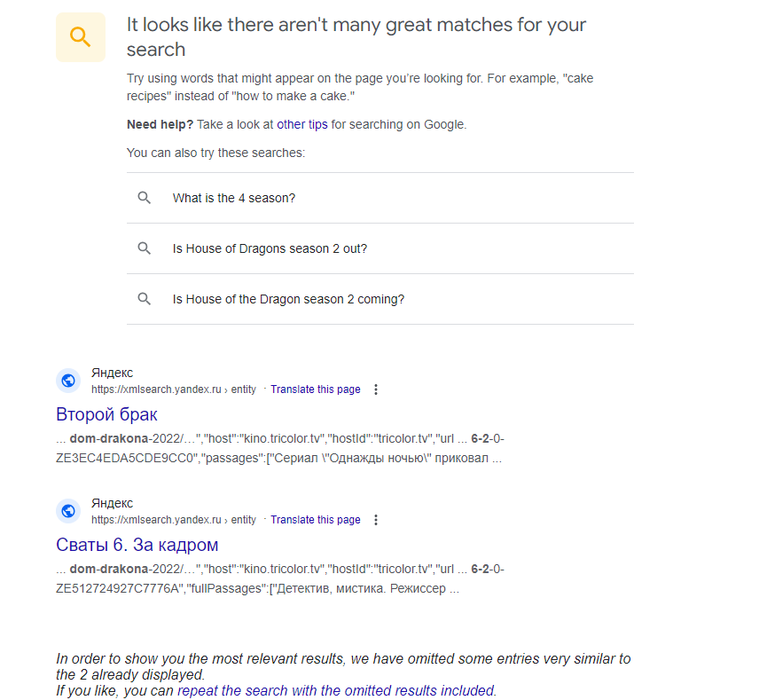Click magnifier icon beside "season 2 coming?" suggestion
767x700 pixels.
(144, 299)
